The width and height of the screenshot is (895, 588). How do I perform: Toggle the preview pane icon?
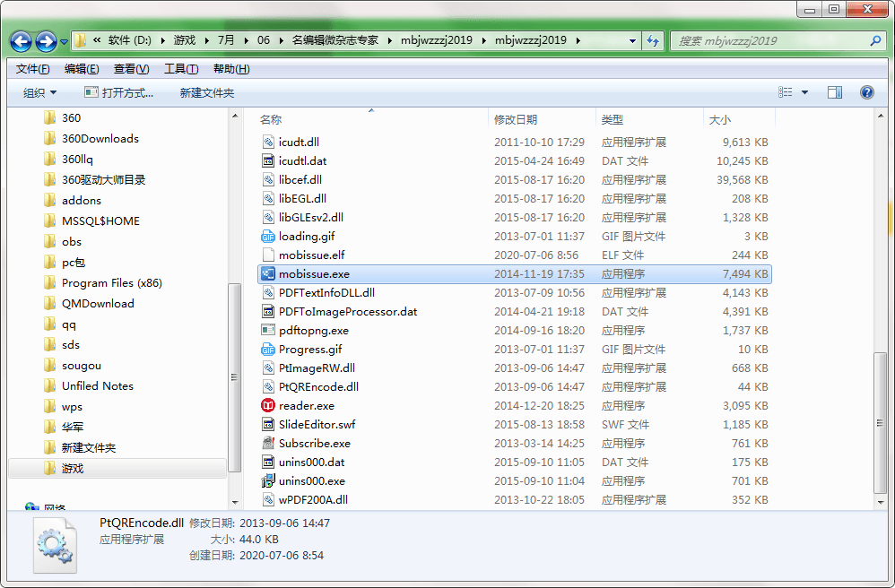835,92
